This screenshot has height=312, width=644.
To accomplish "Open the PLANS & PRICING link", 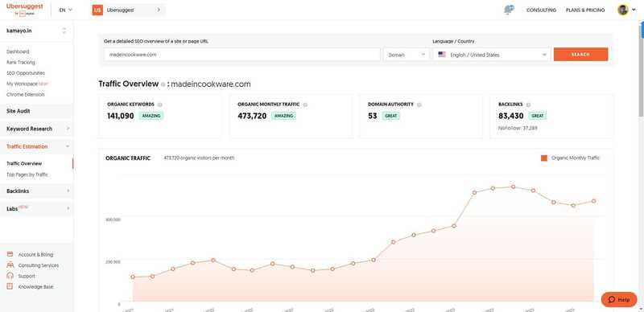I will (x=585, y=10).
